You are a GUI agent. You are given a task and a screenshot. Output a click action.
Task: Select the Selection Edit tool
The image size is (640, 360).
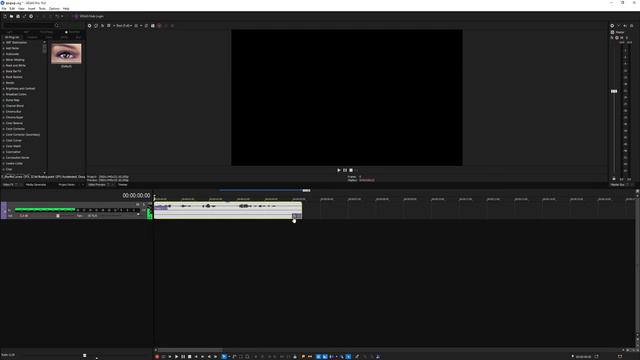[x=241, y=357]
